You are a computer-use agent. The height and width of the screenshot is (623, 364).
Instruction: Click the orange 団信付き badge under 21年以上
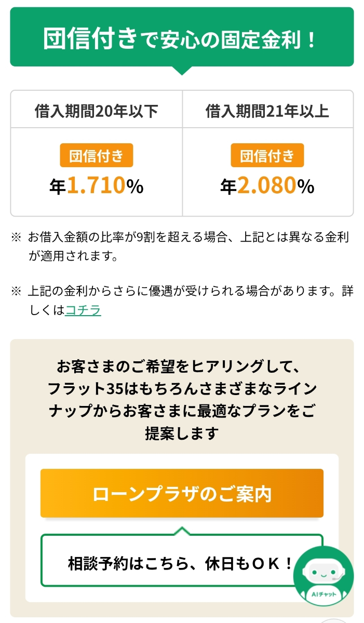click(268, 155)
